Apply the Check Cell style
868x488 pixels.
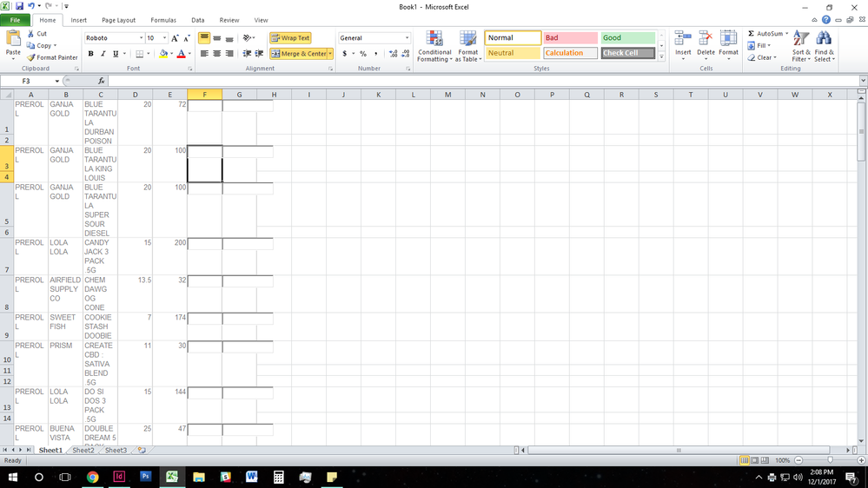coord(627,53)
